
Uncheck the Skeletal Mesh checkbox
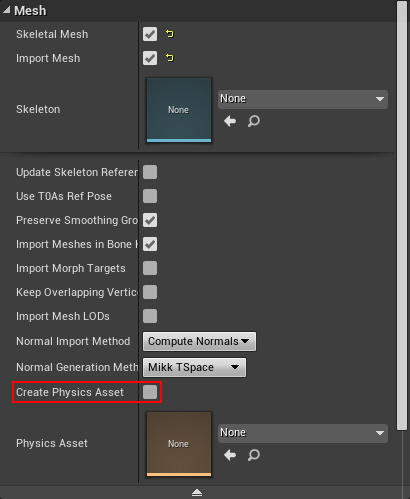tap(150, 34)
